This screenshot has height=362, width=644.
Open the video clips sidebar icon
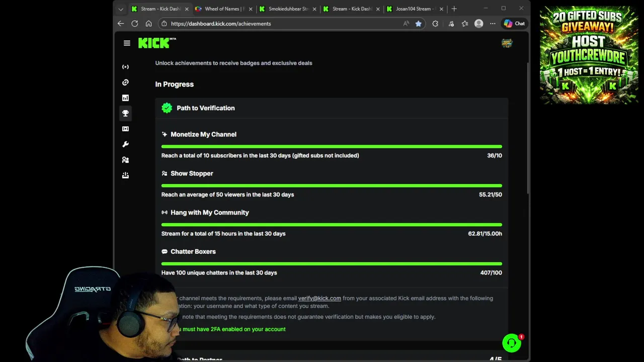(125, 129)
